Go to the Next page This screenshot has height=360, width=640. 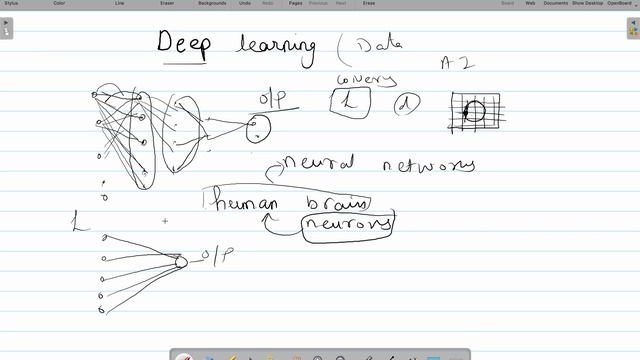click(x=341, y=3)
